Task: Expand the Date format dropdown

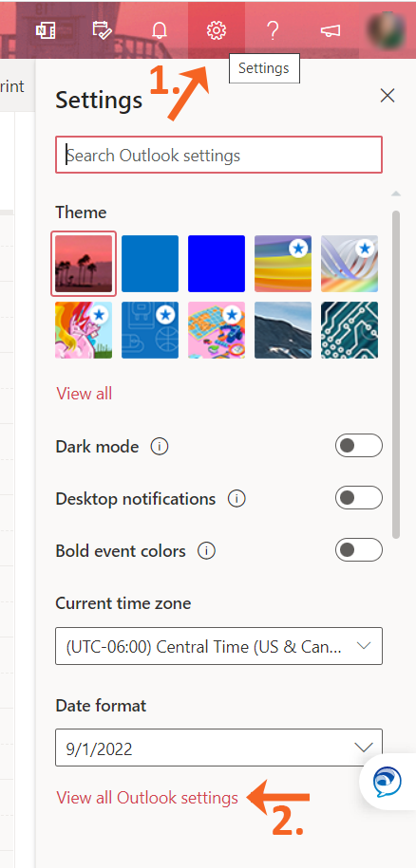Action: (218, 748)
